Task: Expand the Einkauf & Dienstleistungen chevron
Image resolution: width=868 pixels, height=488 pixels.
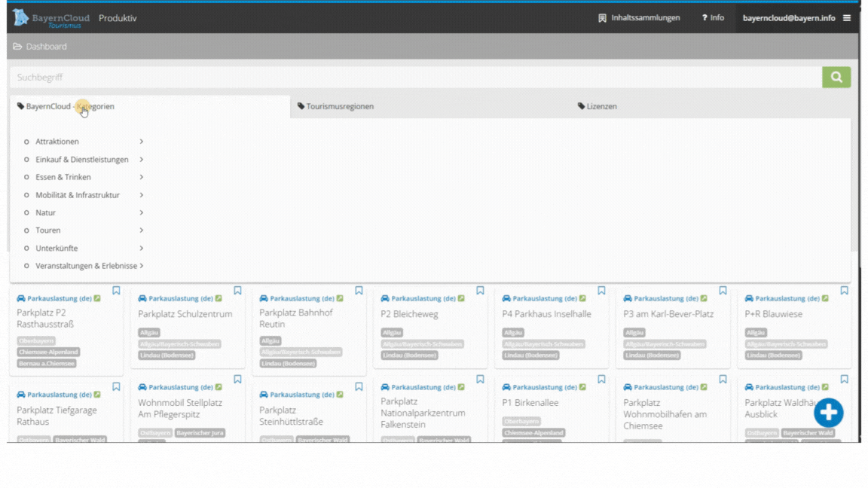Action: click(142, 160)
